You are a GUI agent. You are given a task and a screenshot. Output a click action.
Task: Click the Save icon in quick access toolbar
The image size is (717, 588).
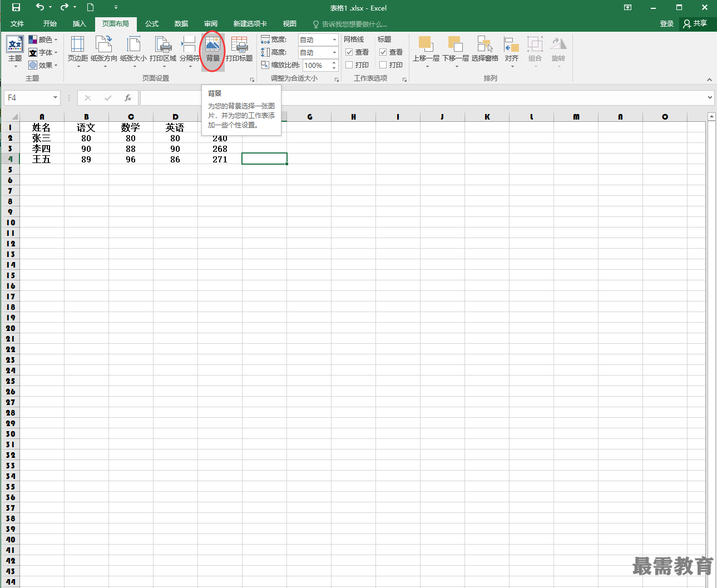pyautogui.click(x=16, y=7)
